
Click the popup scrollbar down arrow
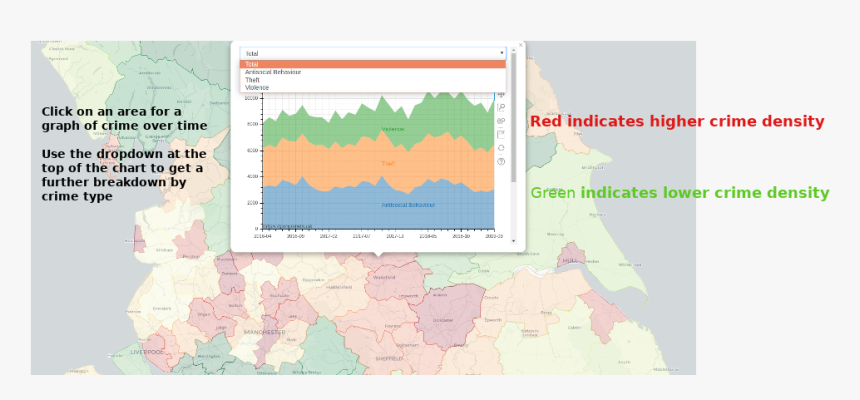(513, 240)
